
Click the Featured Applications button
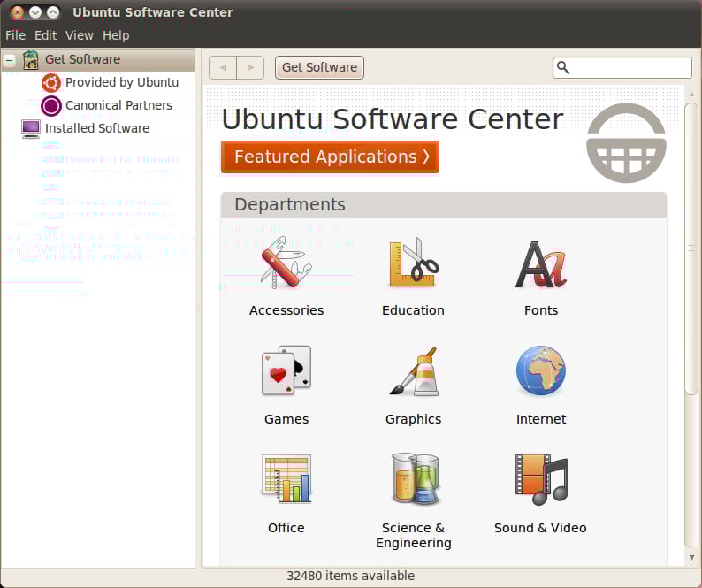coord(330,157)
